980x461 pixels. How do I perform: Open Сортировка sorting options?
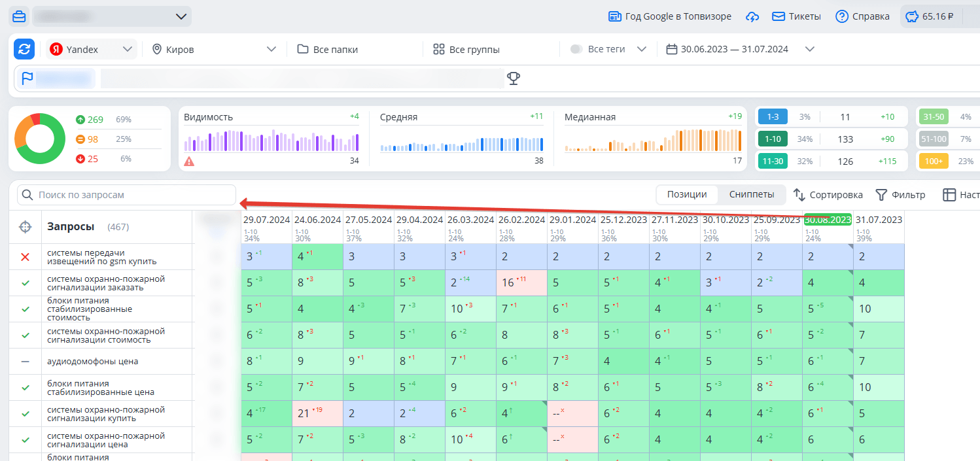coord(828,195)
